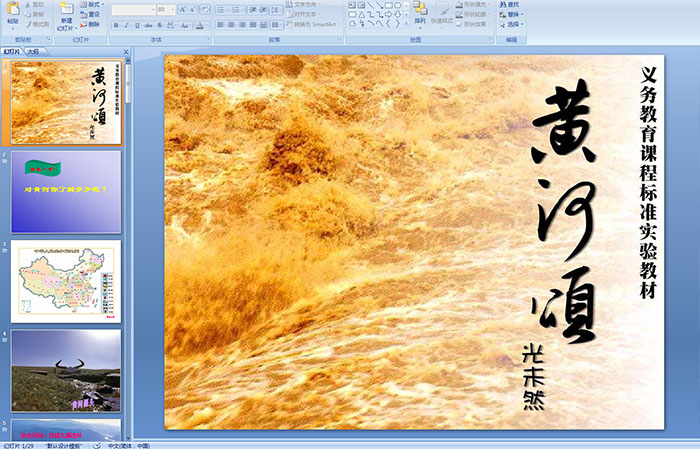Click the spell check icon in status bar
The image size is (700, 449).
point(97,445)
